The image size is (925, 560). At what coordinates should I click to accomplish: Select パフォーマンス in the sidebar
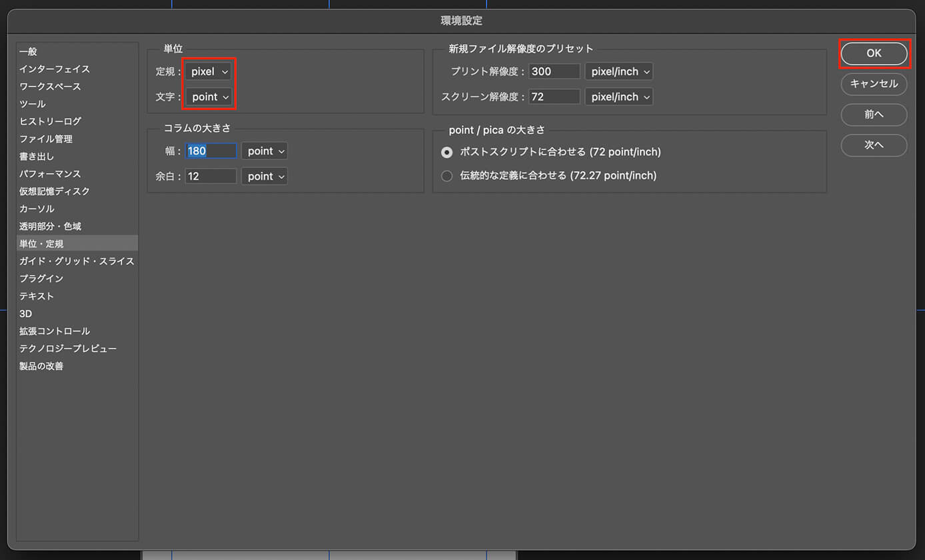point(77,174)
